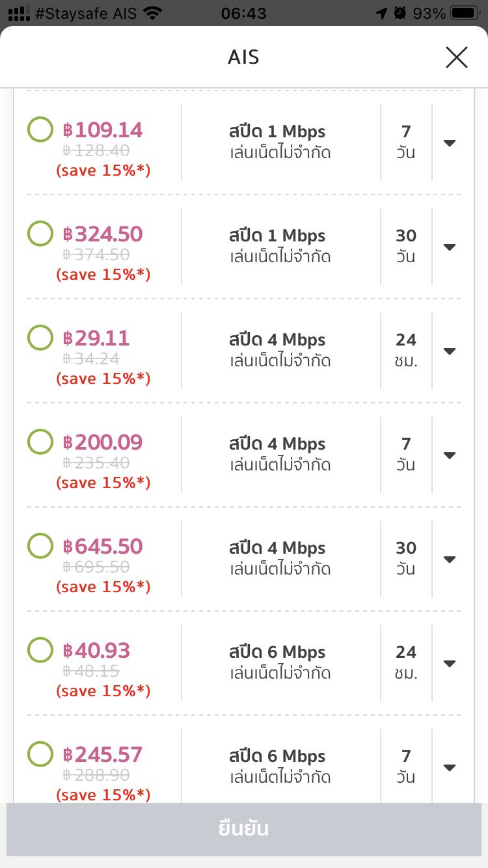Viewport: 488px width, 868px height.
Task: Expand details for the ฿324.50 package
Action: (x=449, y=247)
